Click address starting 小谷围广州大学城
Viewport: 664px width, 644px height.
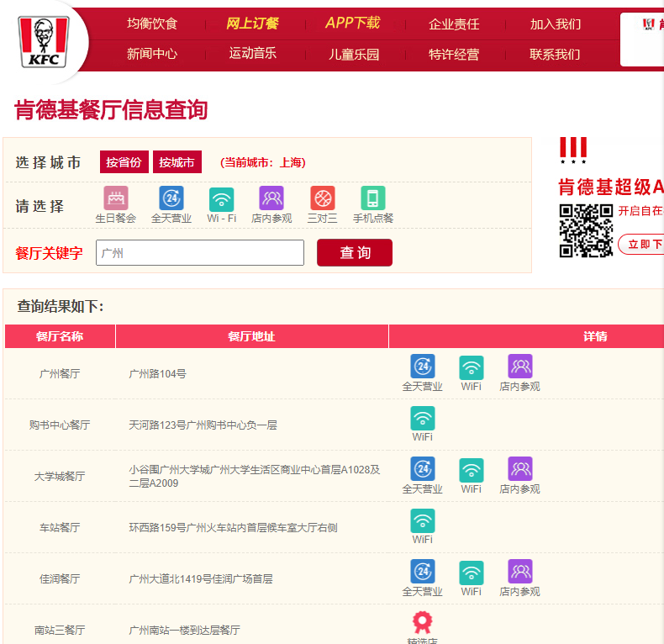[255, 476]
